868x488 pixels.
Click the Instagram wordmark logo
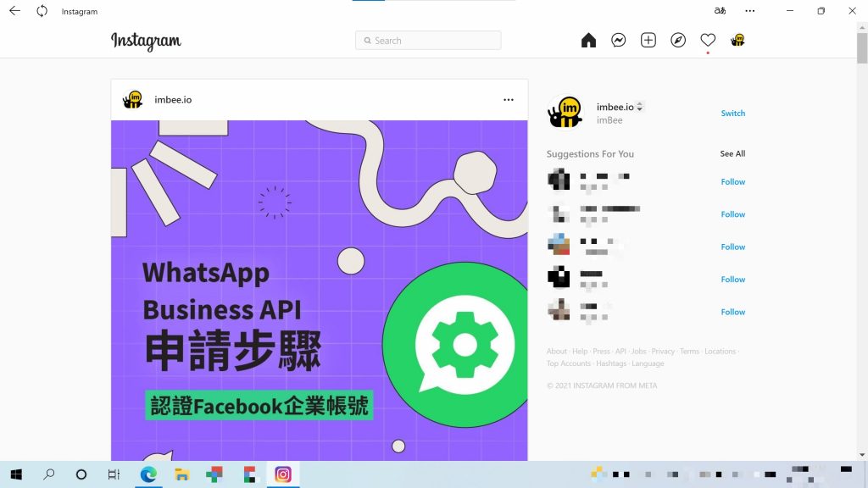146,41
